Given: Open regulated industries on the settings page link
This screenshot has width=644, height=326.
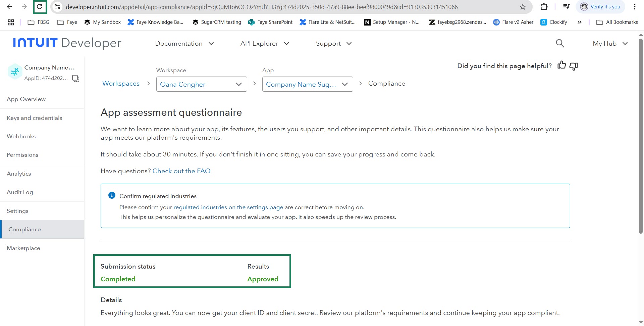Looking at the screenshot, I should click(228, 207).
